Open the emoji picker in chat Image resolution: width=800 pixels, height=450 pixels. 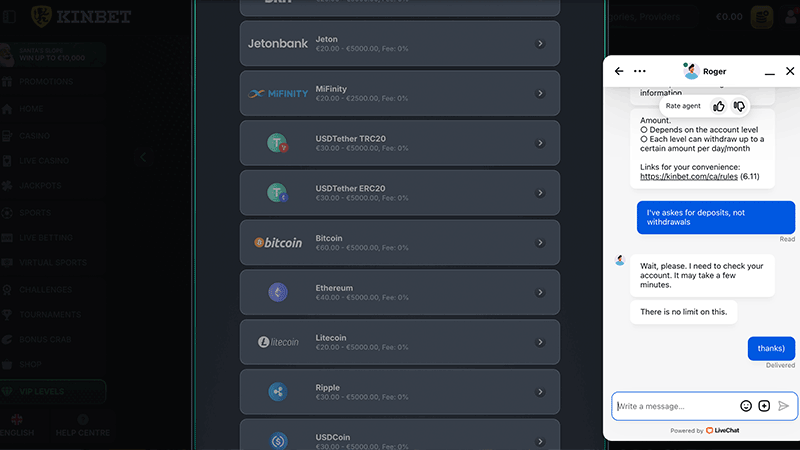click(746, 406)
